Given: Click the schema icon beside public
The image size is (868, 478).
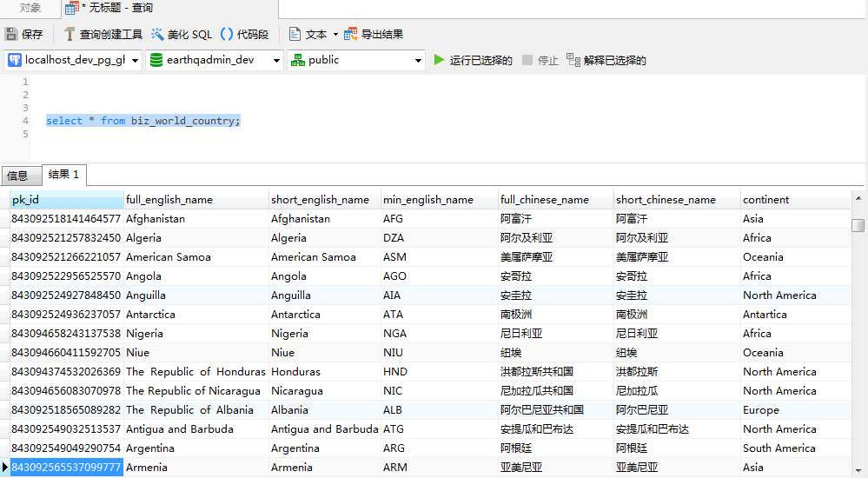Looking at the screenshot, I should (298, 60).
